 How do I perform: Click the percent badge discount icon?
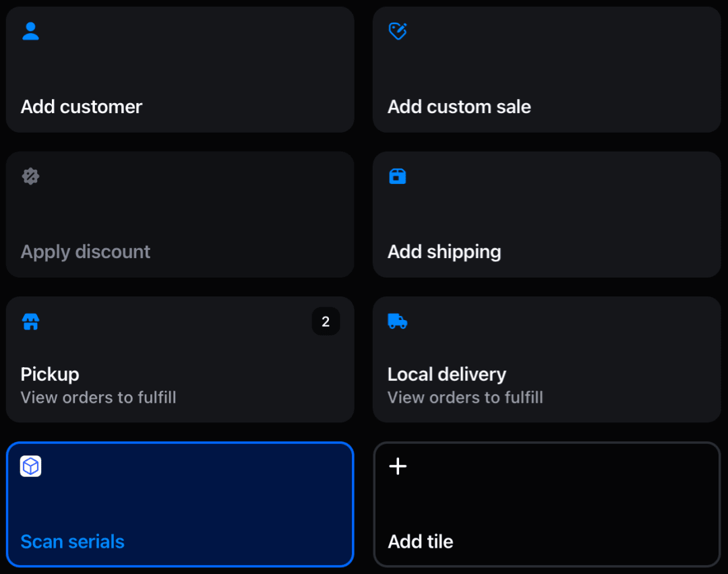30,177
